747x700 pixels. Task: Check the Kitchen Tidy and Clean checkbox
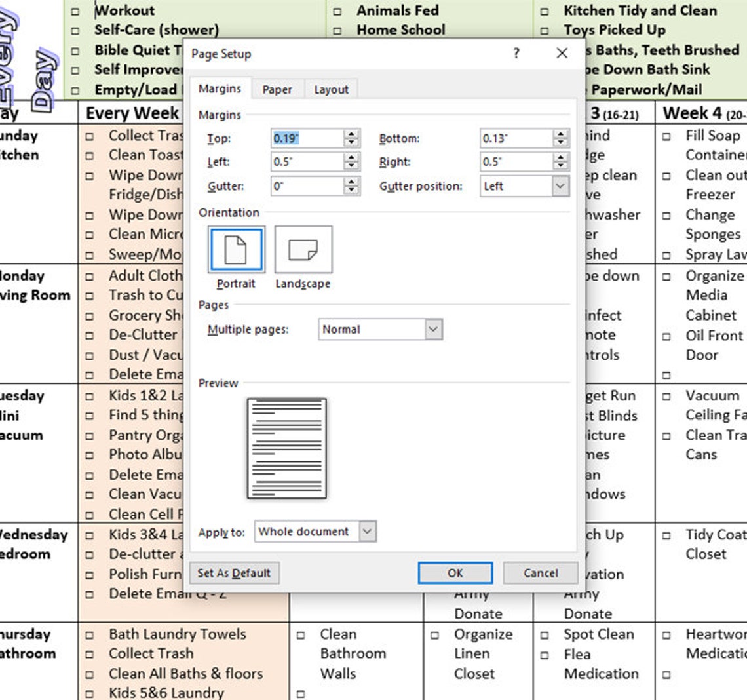coord(544,10)
